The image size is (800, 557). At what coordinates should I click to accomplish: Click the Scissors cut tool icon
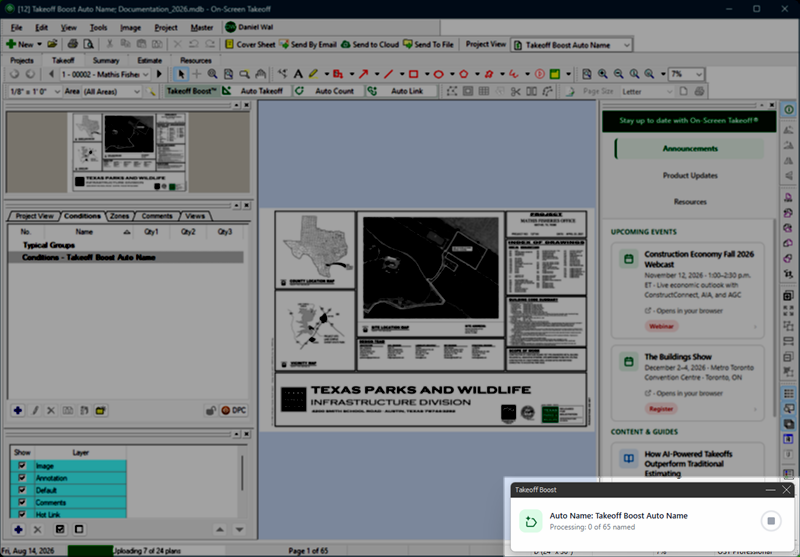coord(515,91)
